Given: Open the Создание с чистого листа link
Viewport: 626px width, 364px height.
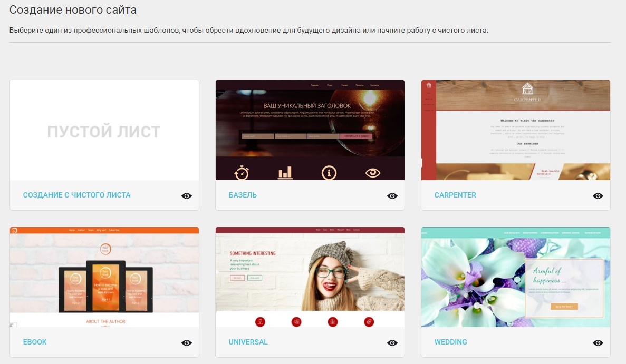Looking at the screenshot, I should coord(76,195).
